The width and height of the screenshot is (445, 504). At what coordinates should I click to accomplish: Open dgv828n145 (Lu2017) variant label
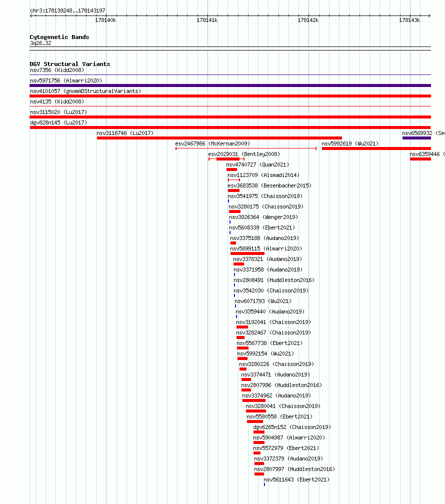point(58,122)
